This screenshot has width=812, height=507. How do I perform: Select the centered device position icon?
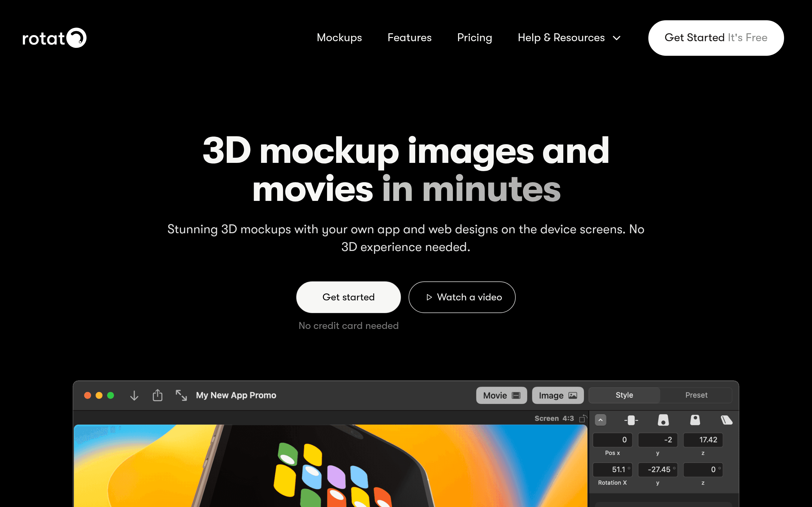631,420
